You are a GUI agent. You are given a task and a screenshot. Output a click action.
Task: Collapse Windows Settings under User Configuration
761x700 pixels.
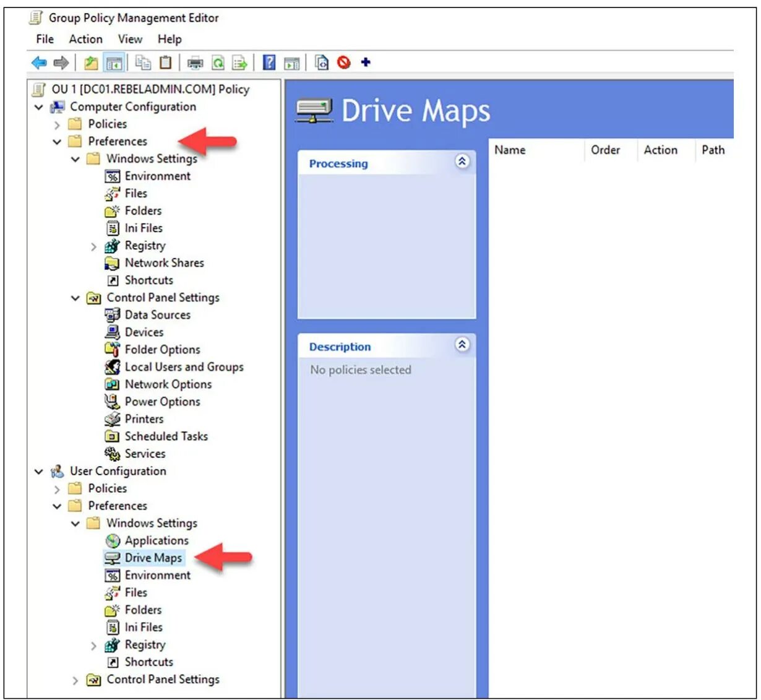pyautogui.click(x=75, y=524)
